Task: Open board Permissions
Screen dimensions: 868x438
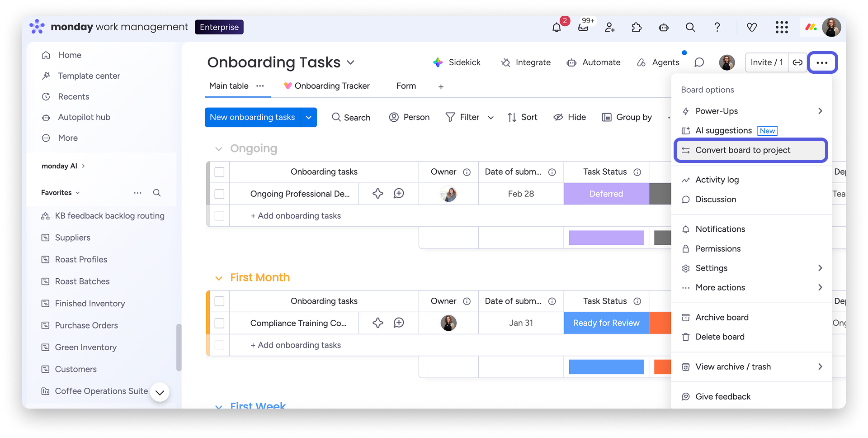Action: point(751,248)
